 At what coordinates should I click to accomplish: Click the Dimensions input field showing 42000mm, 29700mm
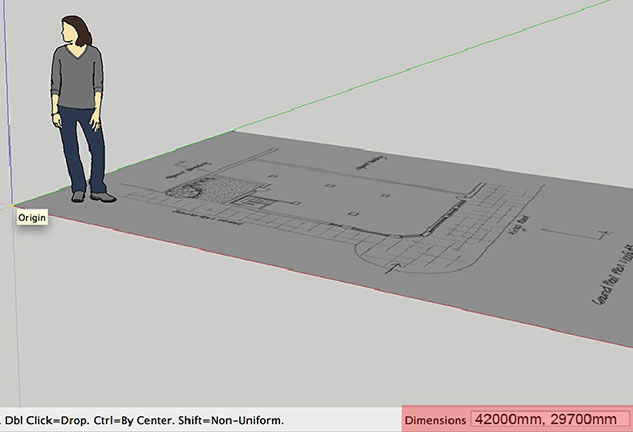point(548,419)
